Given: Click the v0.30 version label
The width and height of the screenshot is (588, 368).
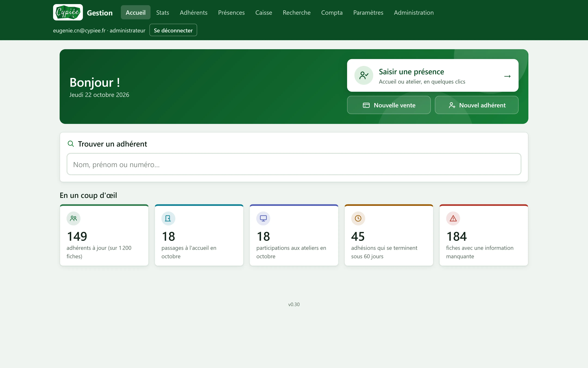Looking at the screenshot, I should tap(294, 304).
